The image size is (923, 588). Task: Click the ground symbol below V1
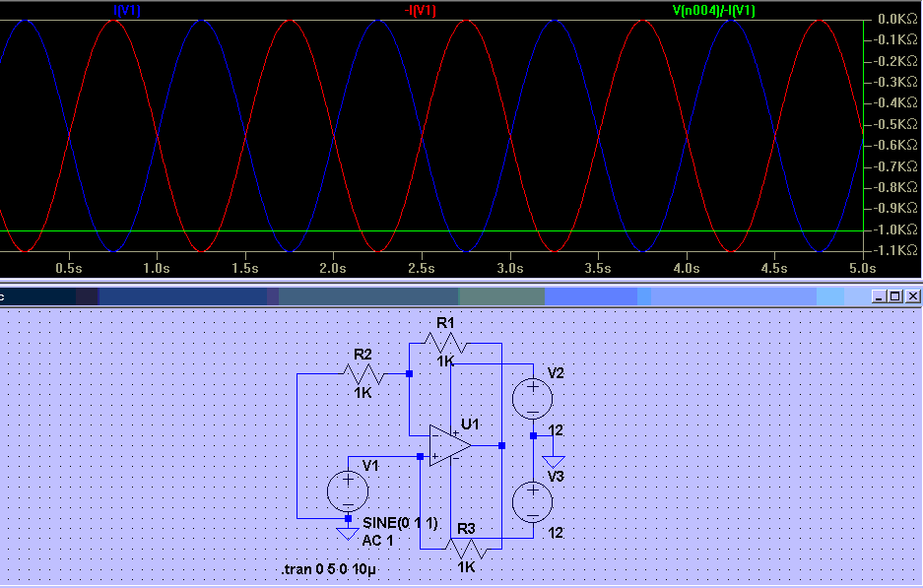tap(348, 533)
